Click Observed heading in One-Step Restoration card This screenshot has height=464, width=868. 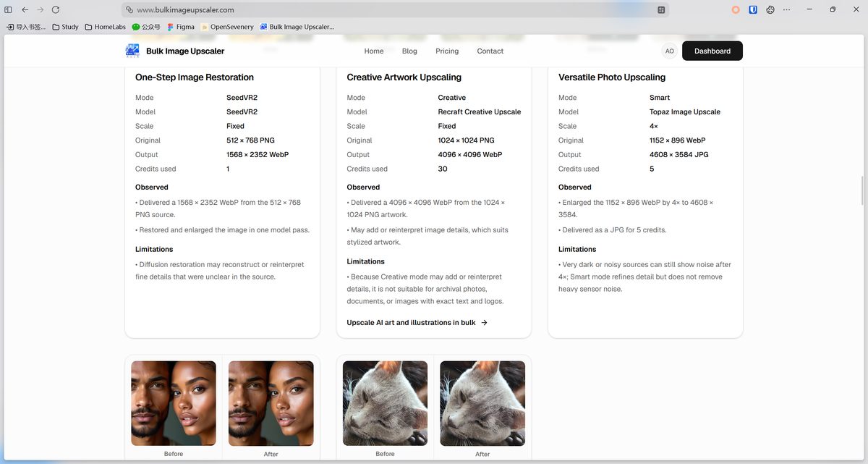tap(152, 187)
